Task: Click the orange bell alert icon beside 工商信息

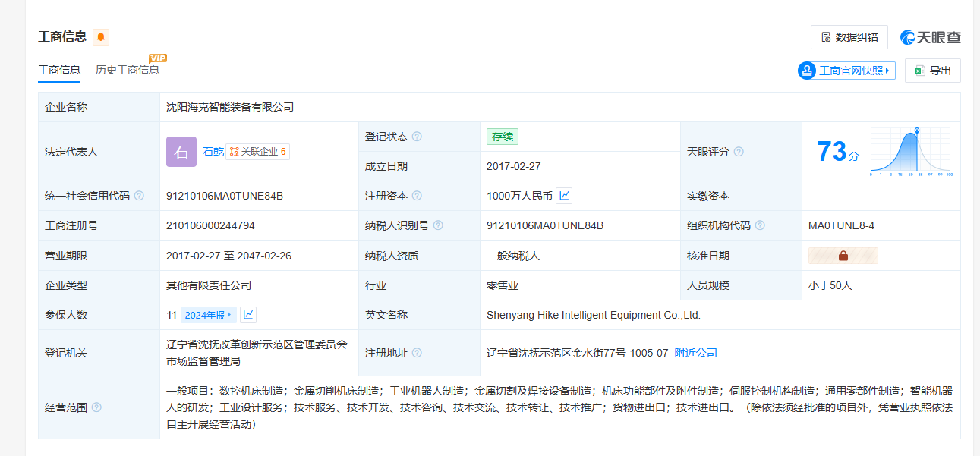Action: pos(101,37)
